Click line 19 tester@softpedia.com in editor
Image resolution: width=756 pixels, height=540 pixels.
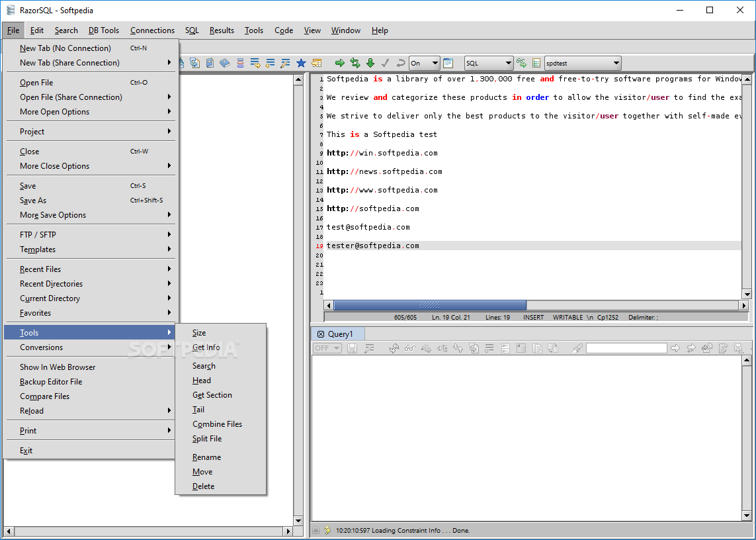pos(372,246)
